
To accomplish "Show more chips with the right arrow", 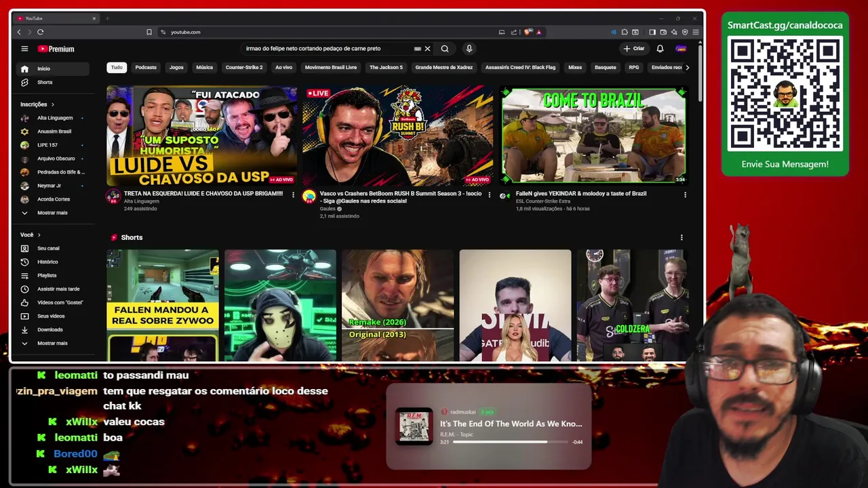I will (x=687, y=67).
